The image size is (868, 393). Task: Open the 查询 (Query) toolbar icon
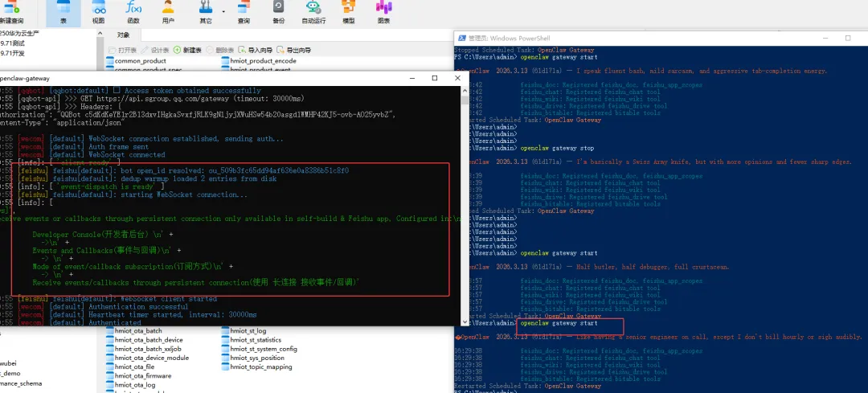click(244, 13)
